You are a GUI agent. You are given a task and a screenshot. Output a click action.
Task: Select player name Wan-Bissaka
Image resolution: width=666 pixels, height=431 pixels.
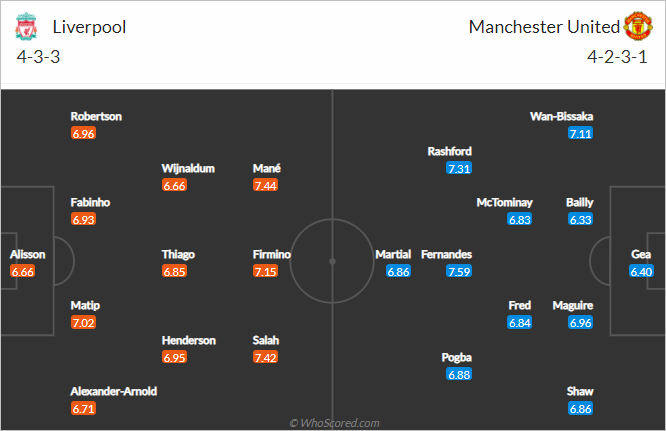point(562,116)
